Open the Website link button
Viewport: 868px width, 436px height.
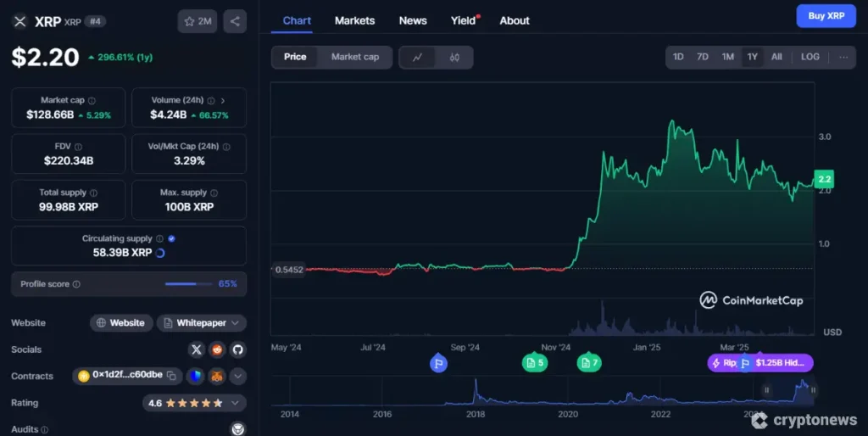(x=120, y=323)
